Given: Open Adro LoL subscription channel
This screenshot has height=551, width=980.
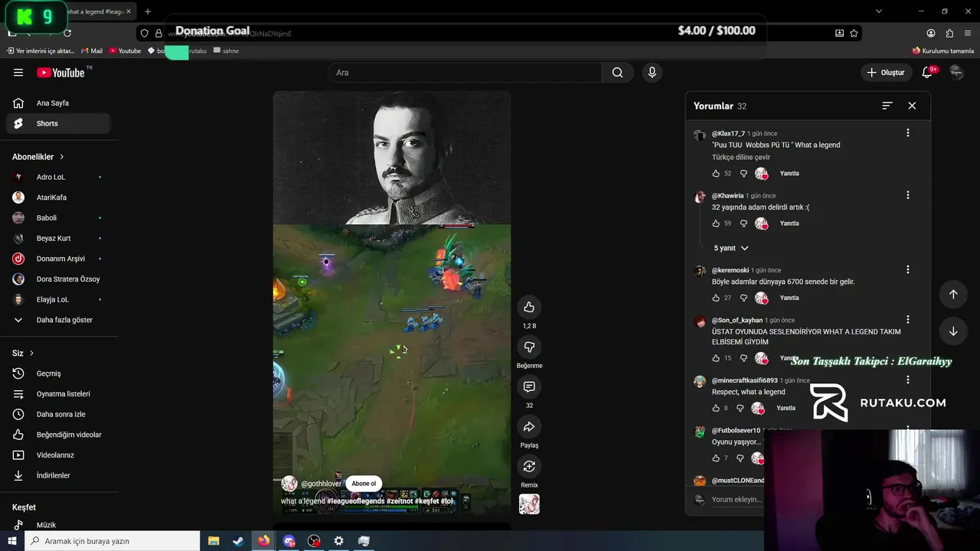Looking at the screenshot, I should tap(59, 177).
